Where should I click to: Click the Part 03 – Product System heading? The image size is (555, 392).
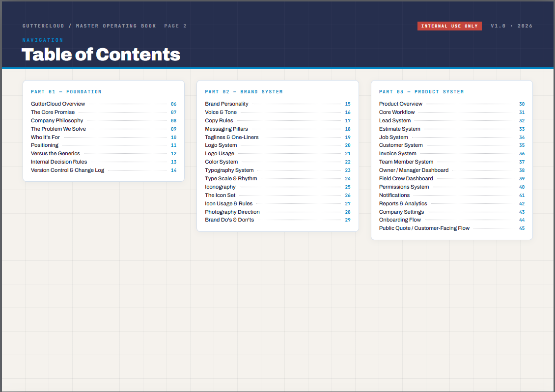pyautogui.click(x=421, y=92)
